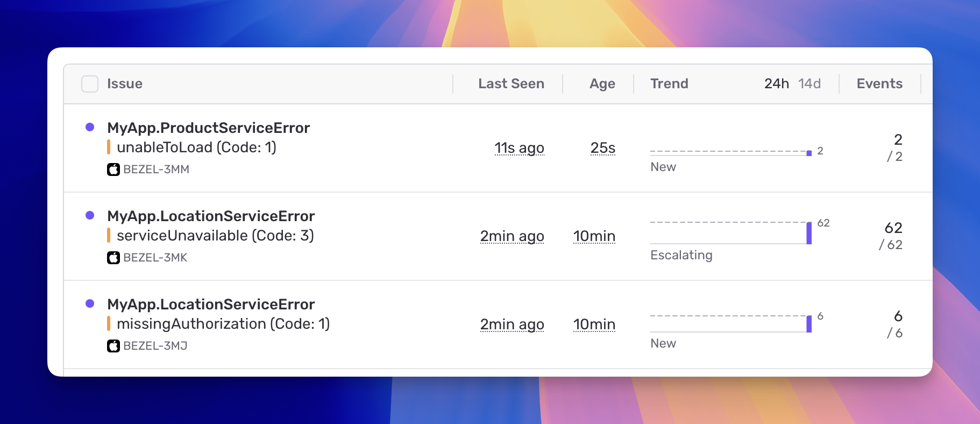Click the "11s ago" last seen link
This screenshot has height=424, width=980.
point(519,147)
